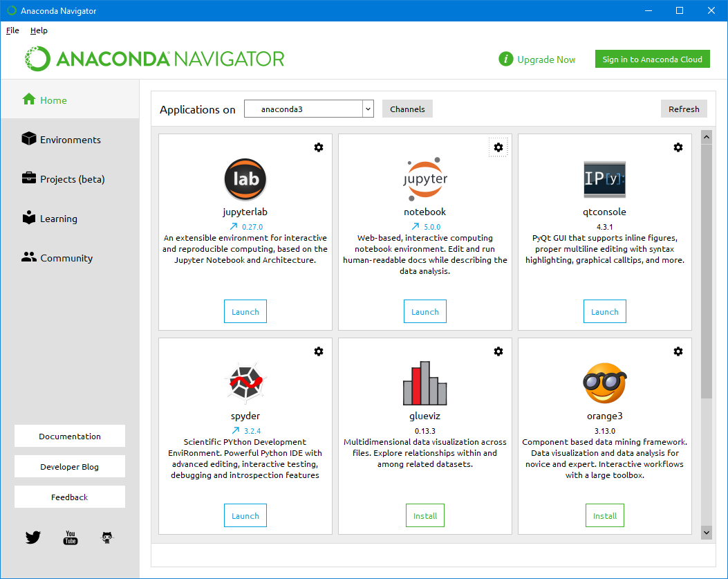Viewport: 728px width, 579px height.
Task: Open the Learning section
Action: coord(59,218)
